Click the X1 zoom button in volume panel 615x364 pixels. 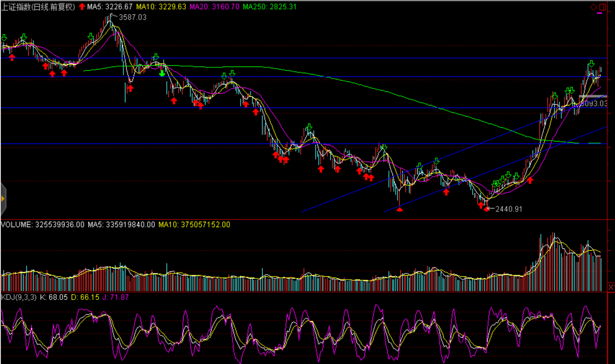tap(611, 287)
